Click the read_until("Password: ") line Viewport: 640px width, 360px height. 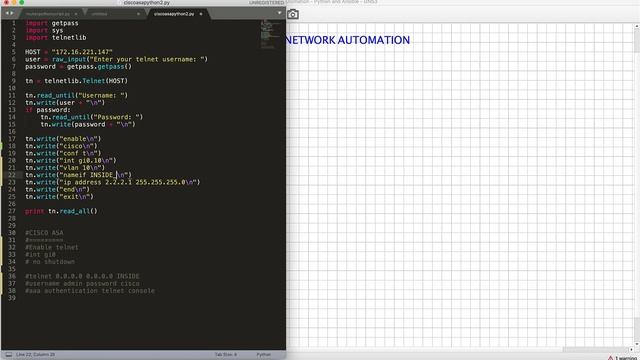point(92,117)
